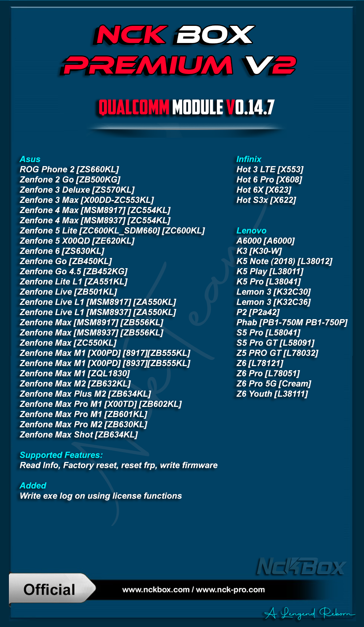Click Zenfone Max M1 [ZQL1830] entry
Viewport: 364px width, 627px height.
tap(75, 373)
